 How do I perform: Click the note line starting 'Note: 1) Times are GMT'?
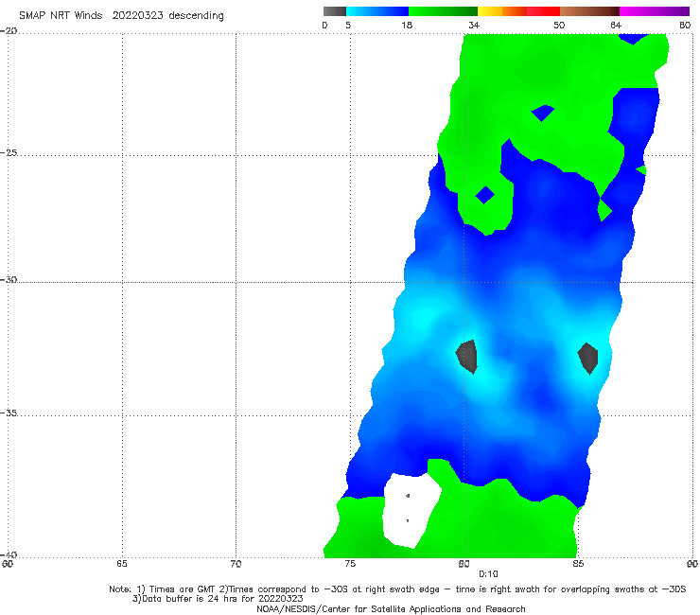(x=397, y=589)
